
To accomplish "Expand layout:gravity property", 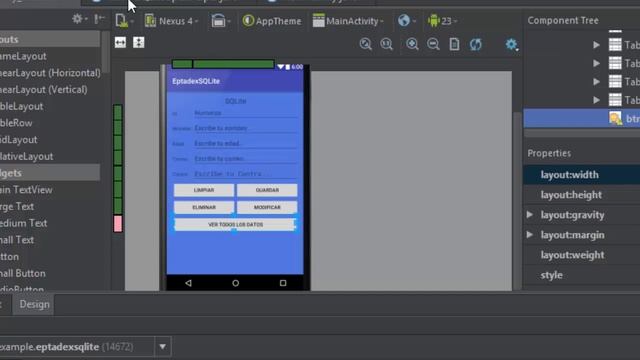I will click(x=530, y=215).
